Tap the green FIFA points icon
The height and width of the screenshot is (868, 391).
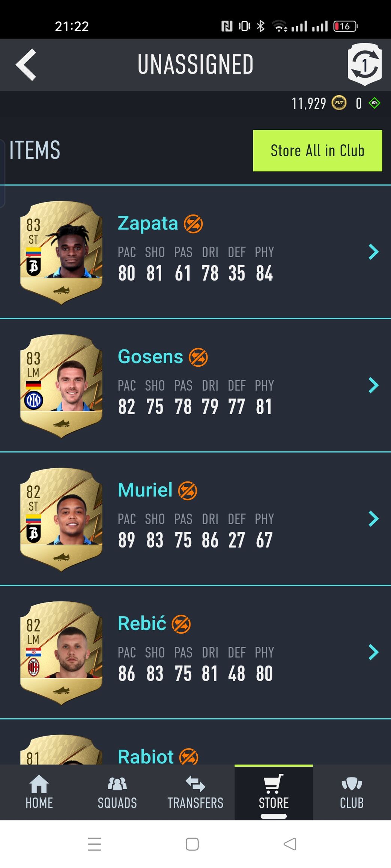pyautogui.click(x=374, y=103)
